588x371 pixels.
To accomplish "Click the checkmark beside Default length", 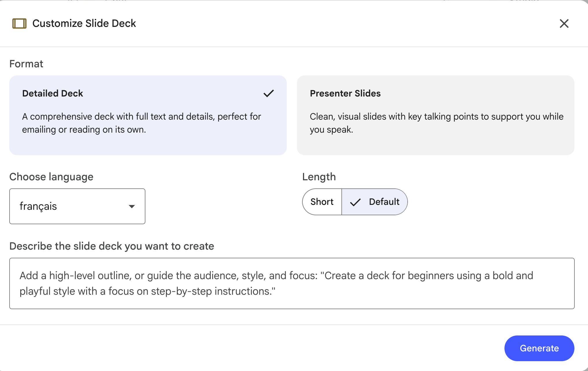I will [x=355, y=202].
